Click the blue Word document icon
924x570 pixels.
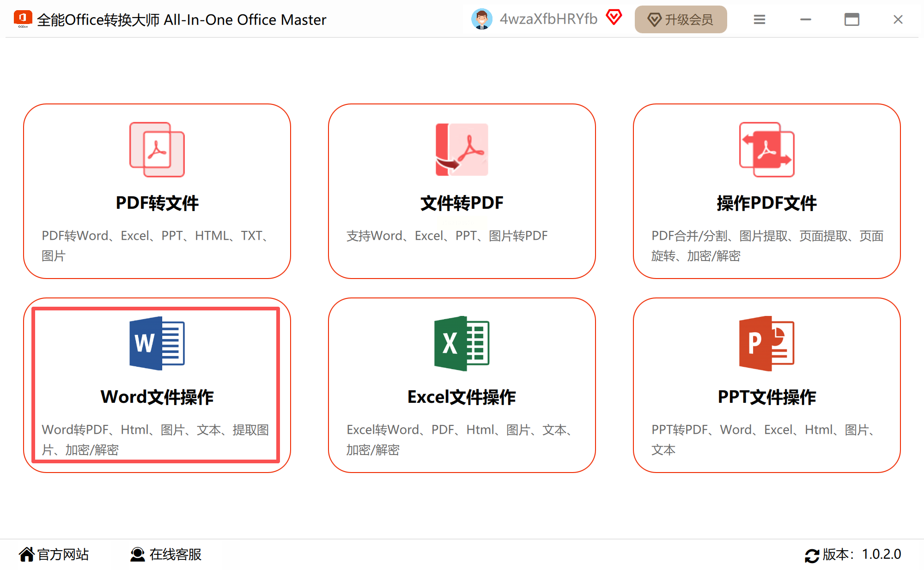(157, 343)
